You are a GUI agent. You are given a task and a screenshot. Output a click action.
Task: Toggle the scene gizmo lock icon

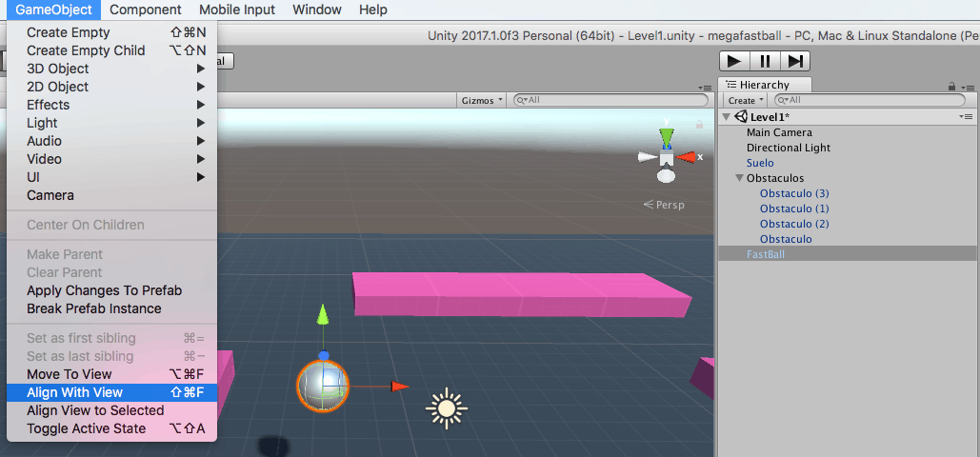pyautogui.click(x=699, y=125)
